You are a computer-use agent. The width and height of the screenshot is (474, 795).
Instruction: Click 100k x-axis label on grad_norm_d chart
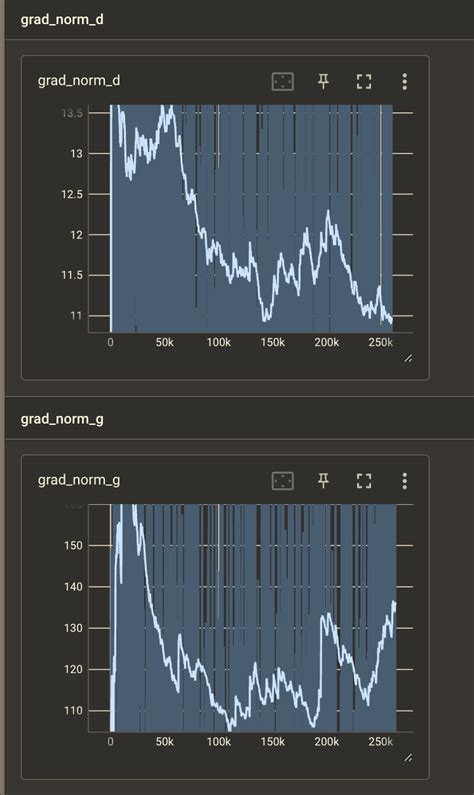click(x=218, y=343)
